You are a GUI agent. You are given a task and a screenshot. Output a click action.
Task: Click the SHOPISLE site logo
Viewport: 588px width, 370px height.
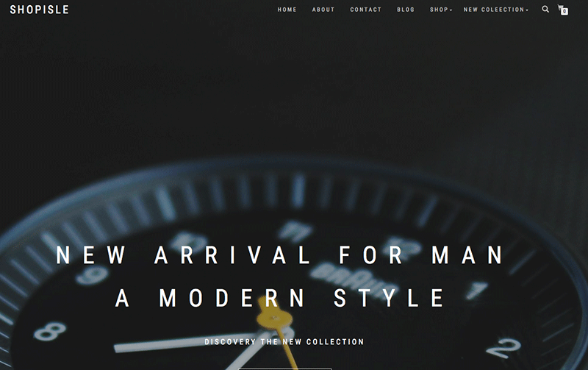[40, 10]
